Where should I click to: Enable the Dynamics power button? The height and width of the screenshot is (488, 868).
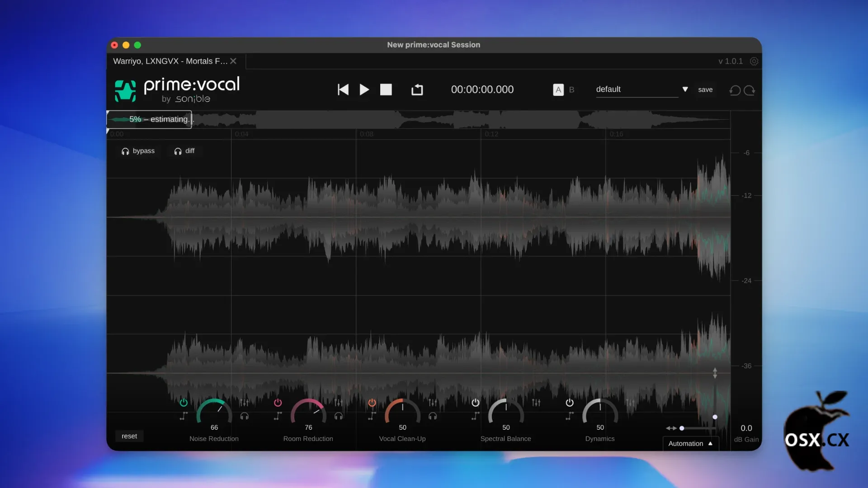[570, 402]
